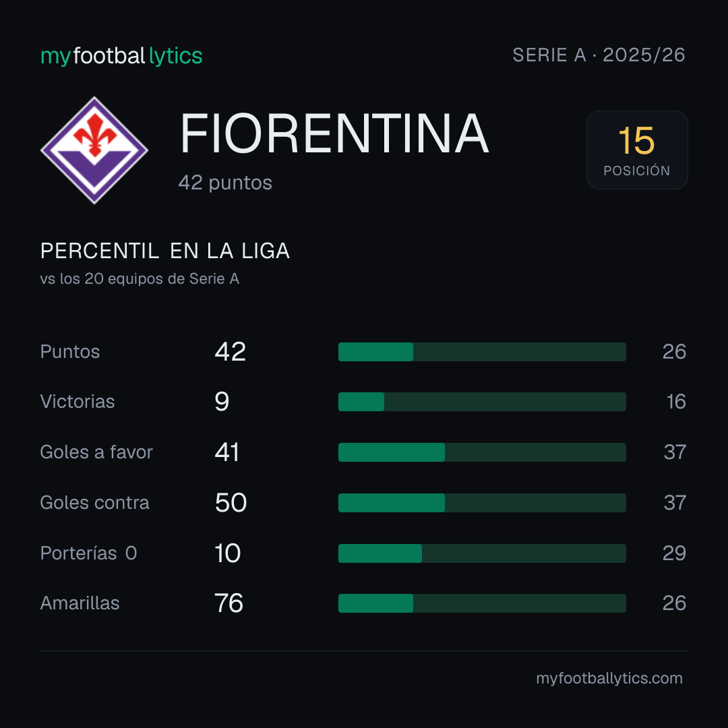Click the SERIE A · 2025/26 label
This screenshot has width=728, height=728.
599,55
